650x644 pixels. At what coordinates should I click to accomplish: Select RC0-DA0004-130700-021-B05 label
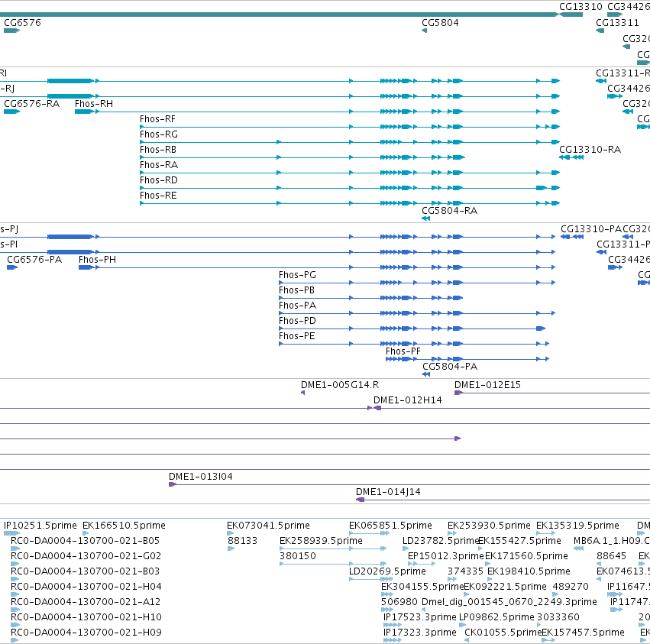click(x=85, y=541)
